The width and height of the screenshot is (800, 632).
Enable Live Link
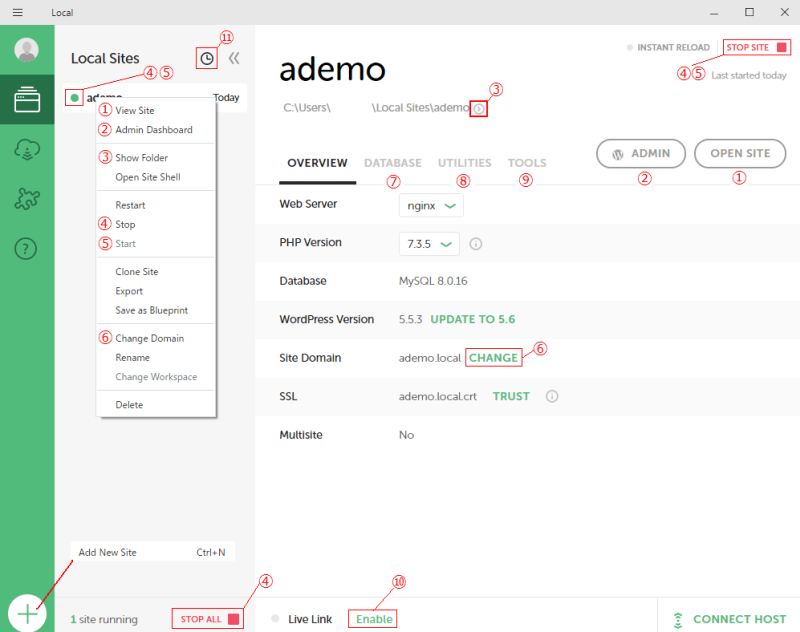[374, 619]
